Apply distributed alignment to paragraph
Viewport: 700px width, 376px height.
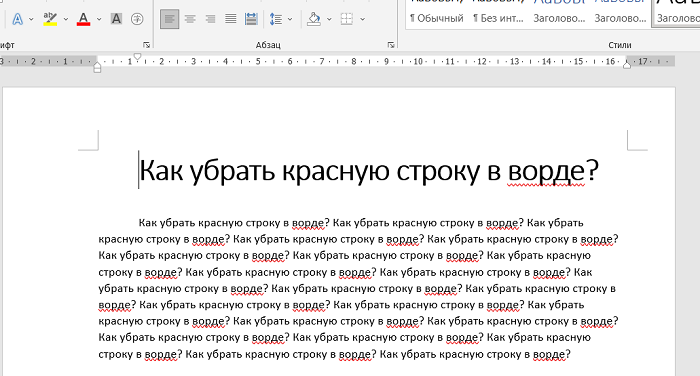[251, 19]
